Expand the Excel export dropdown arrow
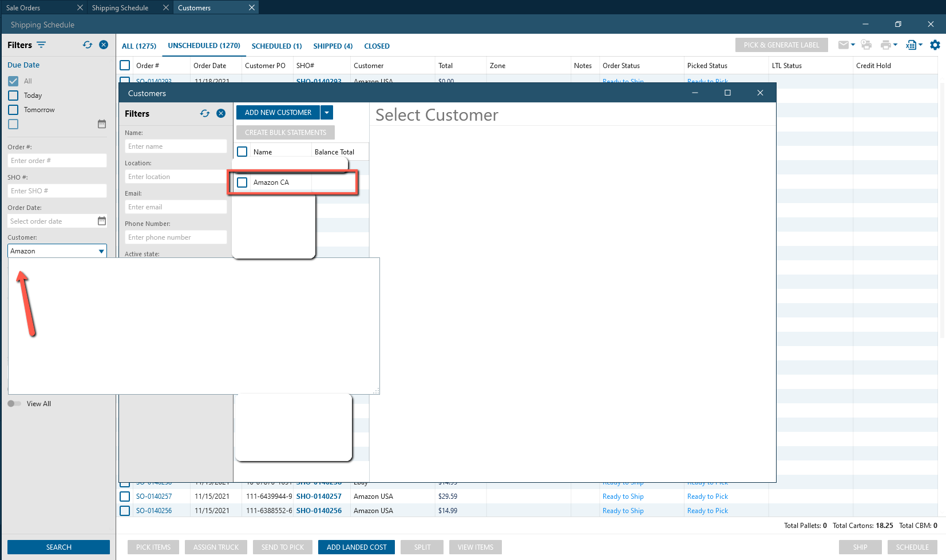Image resolution: width=946 pixels, height=560 pixels. tap(920, 45)
